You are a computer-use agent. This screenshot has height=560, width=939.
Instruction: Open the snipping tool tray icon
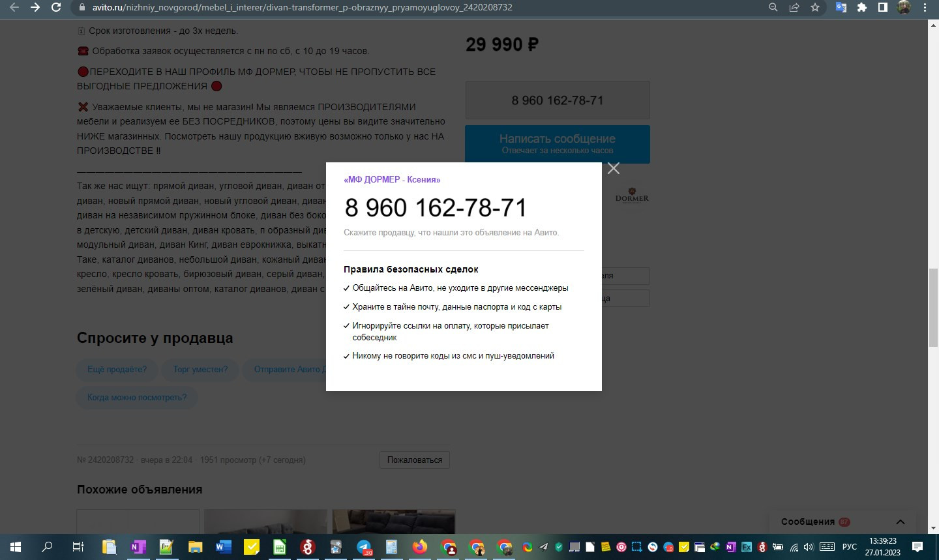click(x=637, y=547)
